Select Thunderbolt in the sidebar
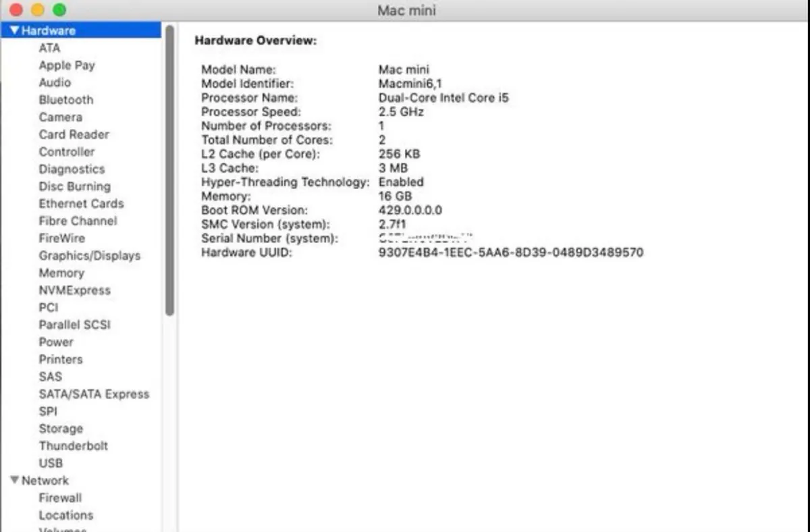This screenshot has width=810, height=532. [74, 446]
